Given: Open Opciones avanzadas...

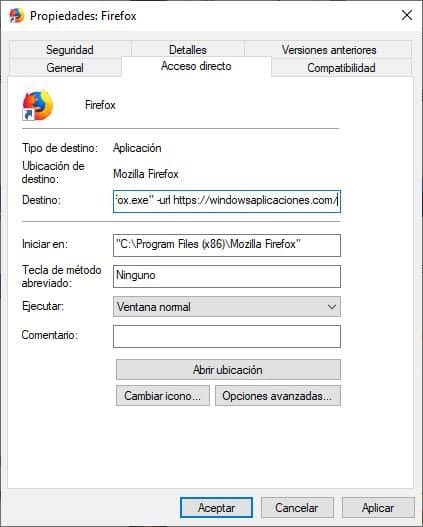Looking at the screenshot, I should point(278,396).
